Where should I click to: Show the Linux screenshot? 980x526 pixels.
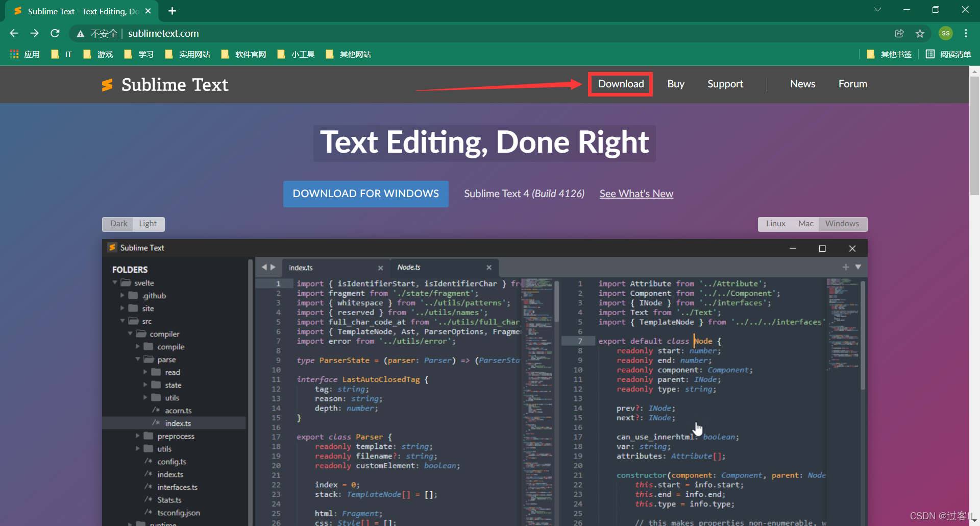click(775, 224)
